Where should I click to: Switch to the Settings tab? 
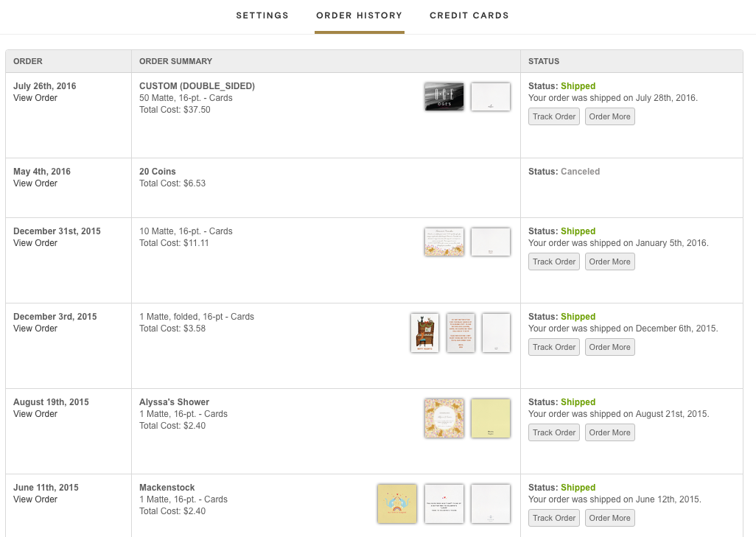(262, 15)
